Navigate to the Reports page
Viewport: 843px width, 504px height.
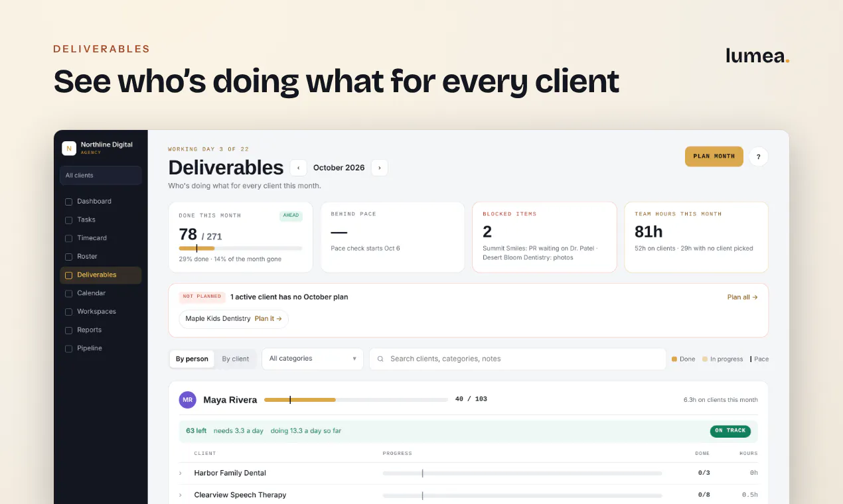100,330
